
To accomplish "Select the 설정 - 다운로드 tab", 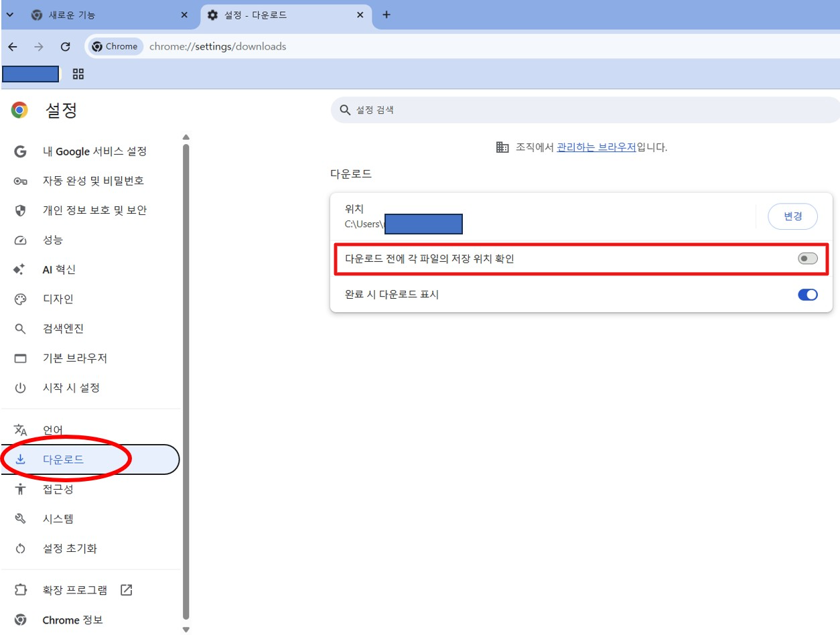I will 286,15.
